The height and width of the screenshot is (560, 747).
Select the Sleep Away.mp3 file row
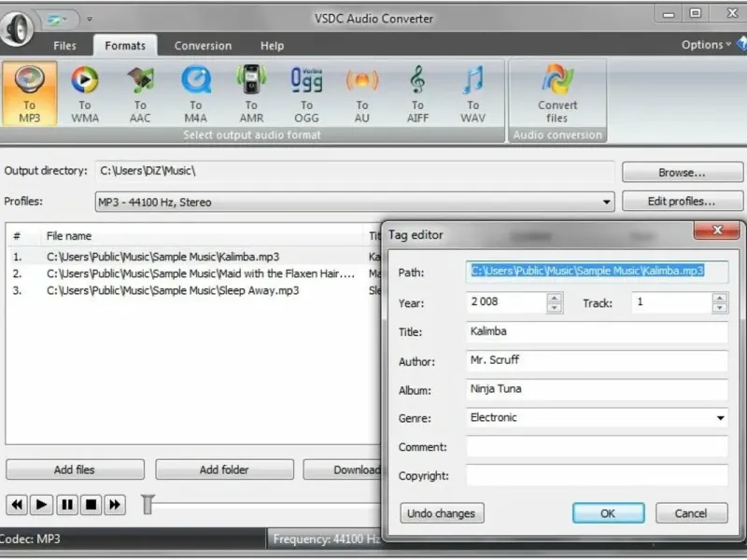tap(194, 291)
